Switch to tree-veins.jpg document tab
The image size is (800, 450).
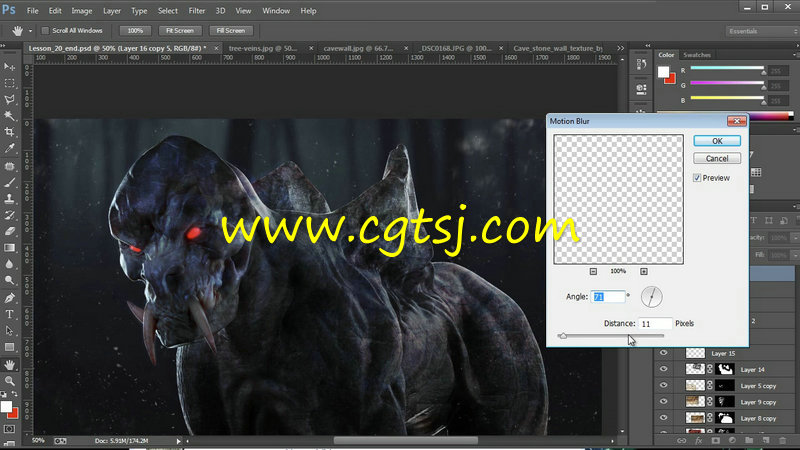coord(263,48)
